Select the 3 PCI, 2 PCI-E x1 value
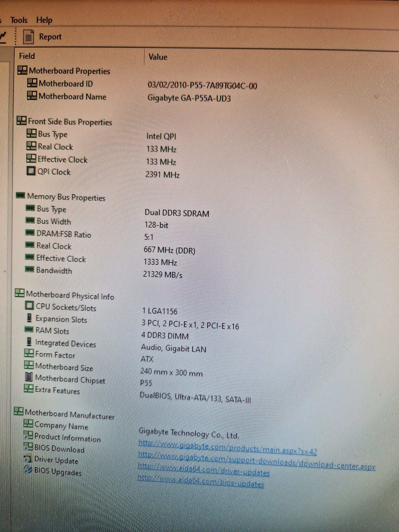 (x=190, y=325)
